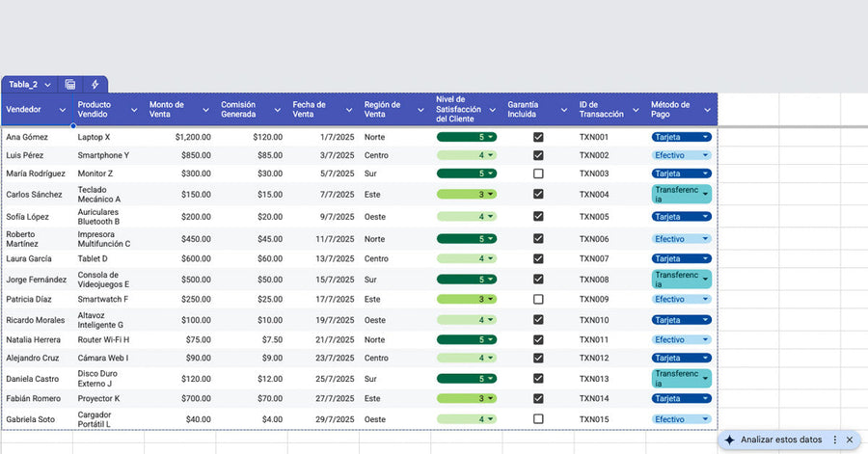Toggle warranty checkbox for TXN007
Viewport: 868px width, 454px height.
tap(538, 258)
